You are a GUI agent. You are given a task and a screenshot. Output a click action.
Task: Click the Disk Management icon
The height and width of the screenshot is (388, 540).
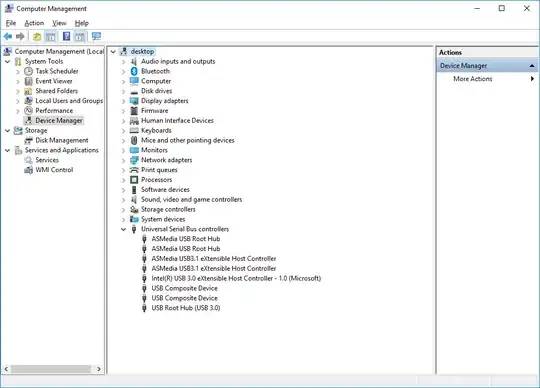[x=29, y=140]
